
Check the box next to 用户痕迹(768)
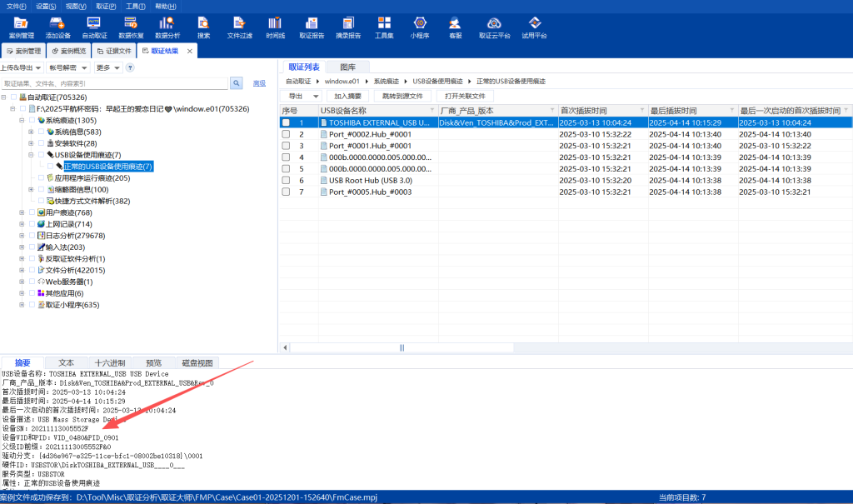click(32, 212)
